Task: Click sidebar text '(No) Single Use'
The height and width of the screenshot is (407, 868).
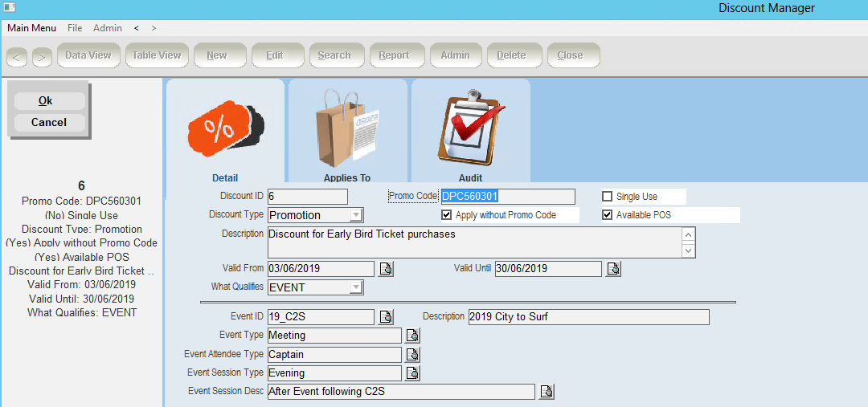Action: click(x=81, y=215)
